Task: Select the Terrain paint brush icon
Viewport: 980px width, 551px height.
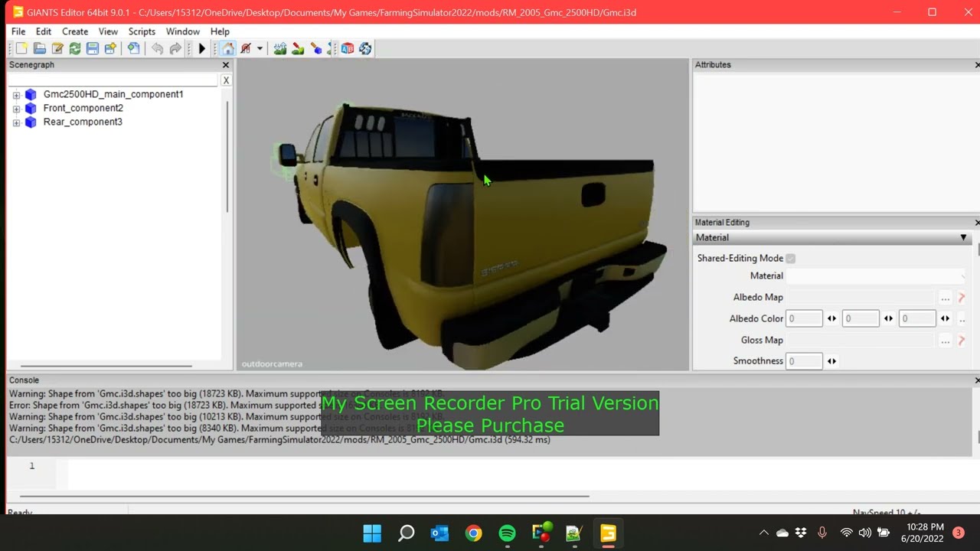Action: click(298, 48)
